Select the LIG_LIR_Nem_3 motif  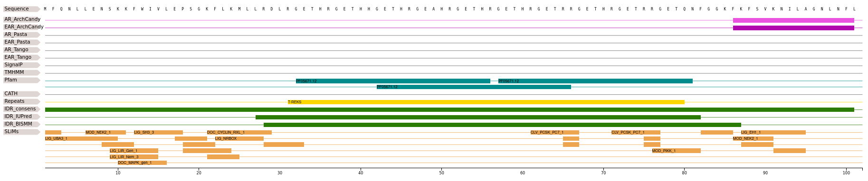(134, 157)
